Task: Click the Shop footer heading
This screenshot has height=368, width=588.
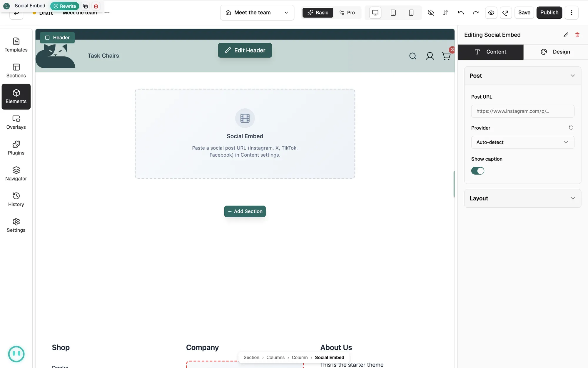Action: (61, 347)
